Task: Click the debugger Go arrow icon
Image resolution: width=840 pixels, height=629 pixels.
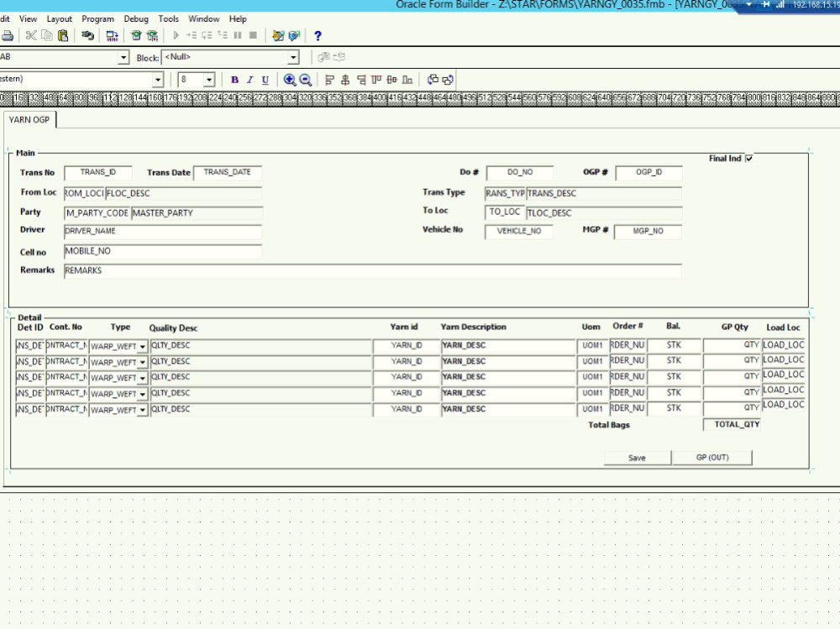Action: point(176,35)
